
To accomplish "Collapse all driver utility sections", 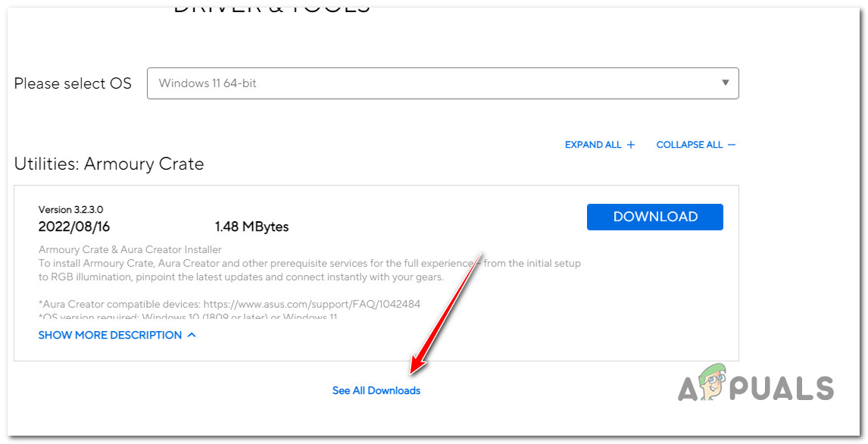I will click(690, 144).
